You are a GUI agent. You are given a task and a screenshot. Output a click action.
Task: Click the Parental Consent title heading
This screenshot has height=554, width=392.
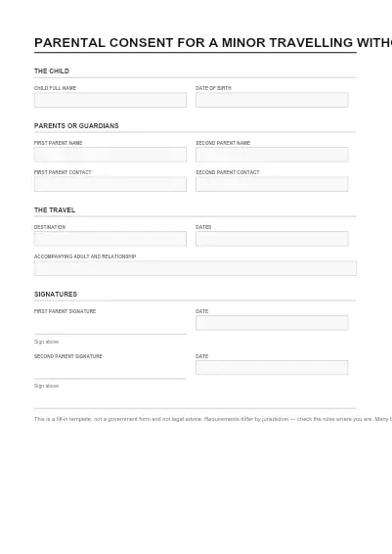point(213,43)
